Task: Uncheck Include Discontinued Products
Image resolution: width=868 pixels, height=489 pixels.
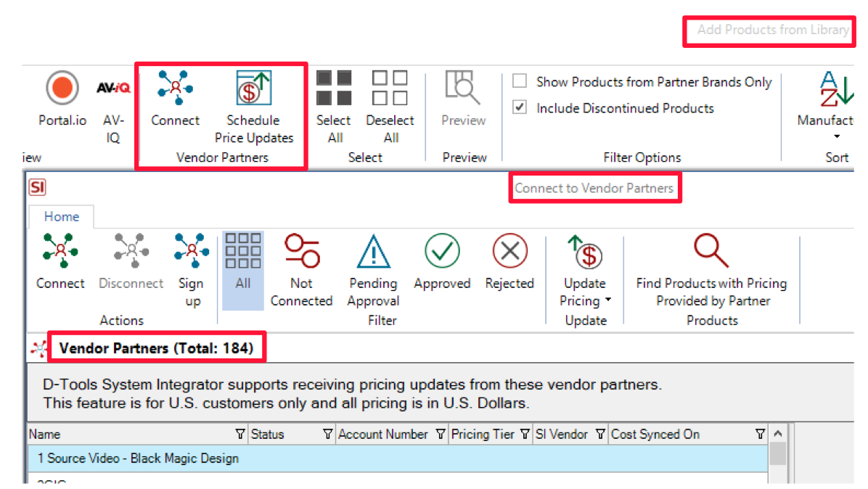Action: pyautogui.click(x=519, y=107)
